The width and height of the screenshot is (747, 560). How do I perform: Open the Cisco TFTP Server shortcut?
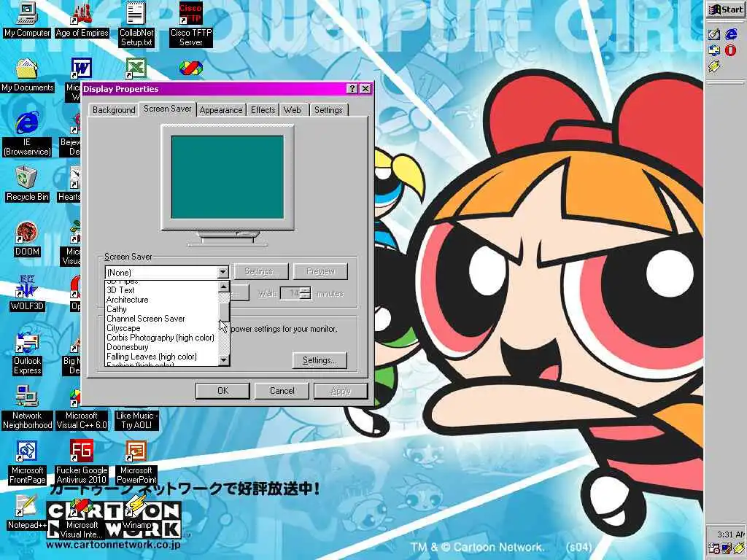click(x=191, y=25)
